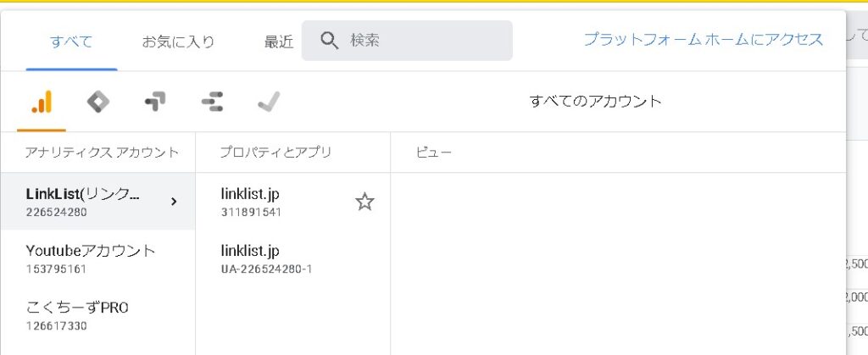
Task: Open the Optimize product icon
Action: coord(155,102)
